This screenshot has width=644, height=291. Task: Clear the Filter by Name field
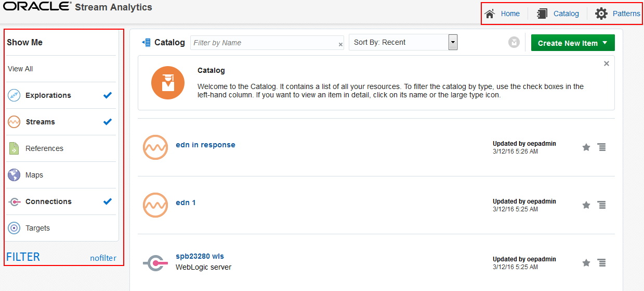[340, 45]
